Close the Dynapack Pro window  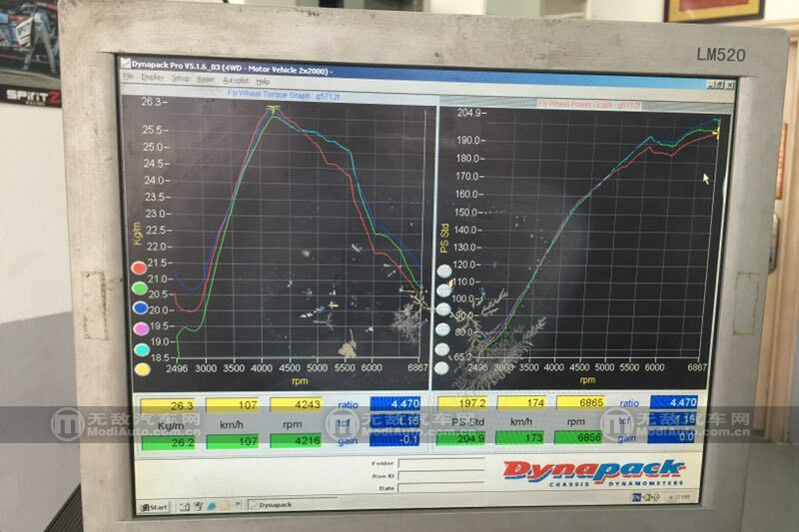730,85
